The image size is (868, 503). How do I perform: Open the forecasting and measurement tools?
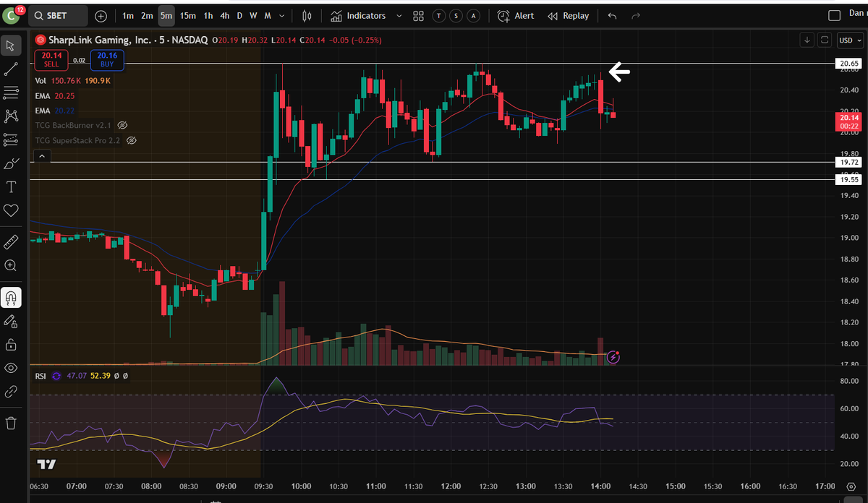[x=11, y=139]
